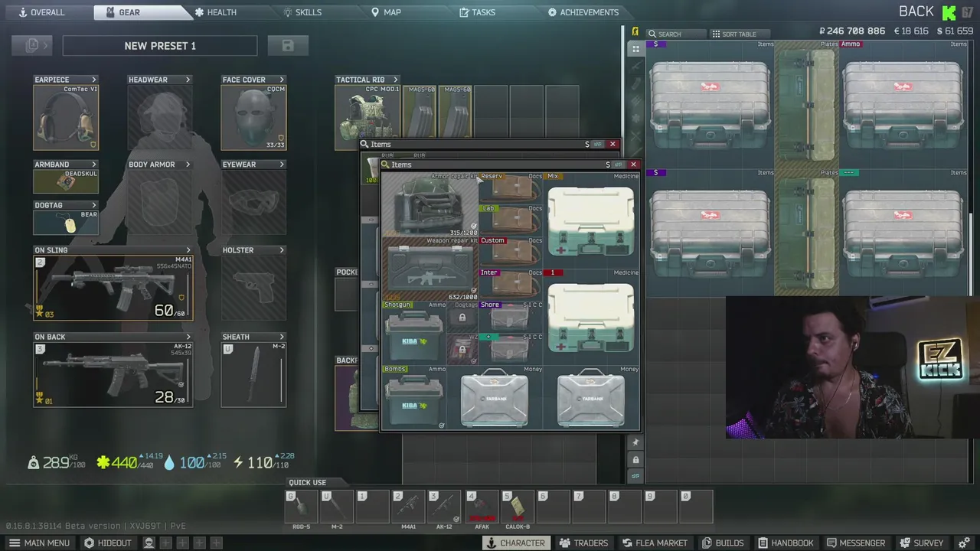Expand the Tactical Rig slot arrow

pos(396,80)
